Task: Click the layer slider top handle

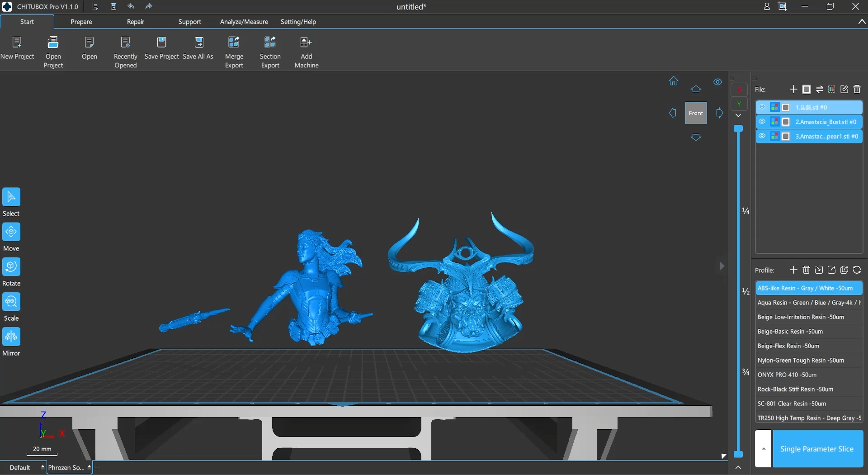Action: 738,129
